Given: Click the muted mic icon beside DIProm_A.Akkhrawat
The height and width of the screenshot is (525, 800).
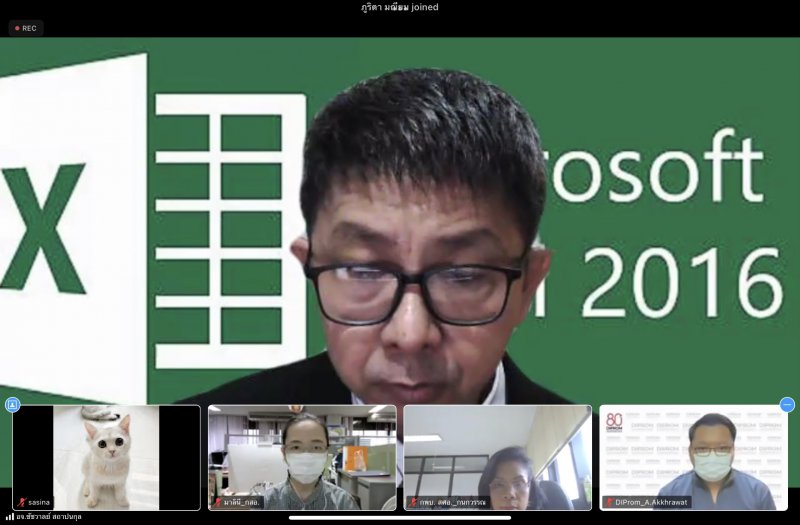Looking at the screenshot, I should point(609,502).
